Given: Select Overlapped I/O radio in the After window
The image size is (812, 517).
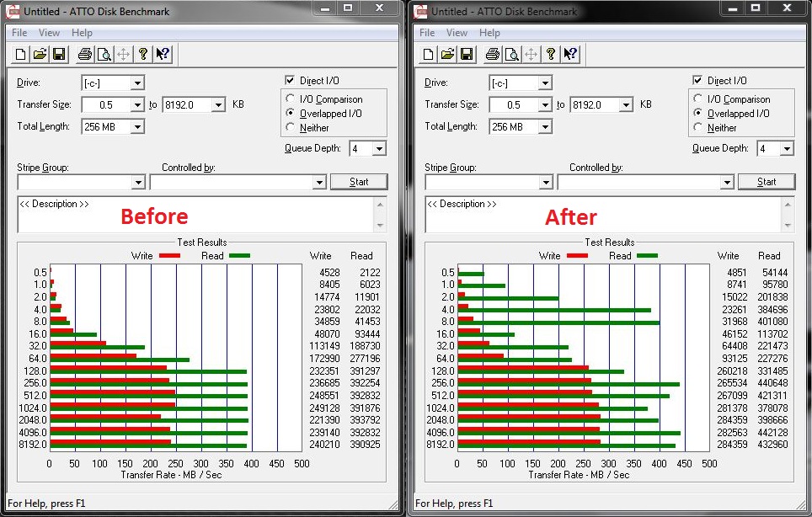Looking at the screenshot, I should coord(697,113).
